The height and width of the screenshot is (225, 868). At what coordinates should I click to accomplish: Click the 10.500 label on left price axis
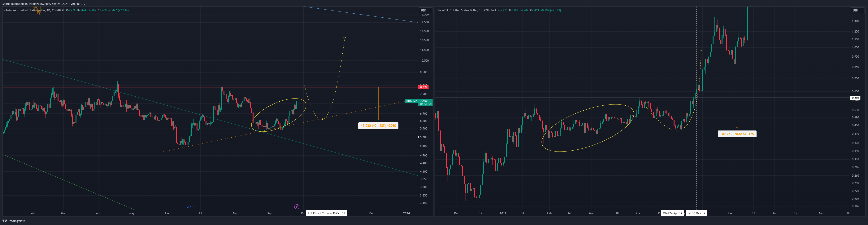pyautogui.click(x=424, y=61)
